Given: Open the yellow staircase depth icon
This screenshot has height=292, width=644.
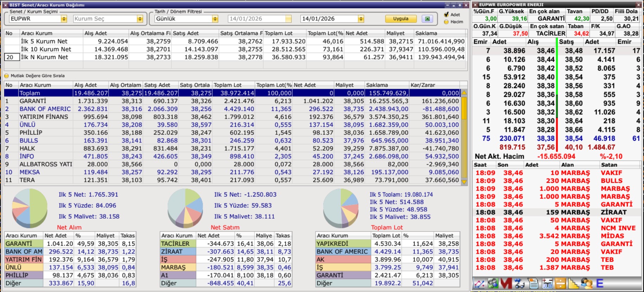Looking at the screenshot, I should (573, 284).
